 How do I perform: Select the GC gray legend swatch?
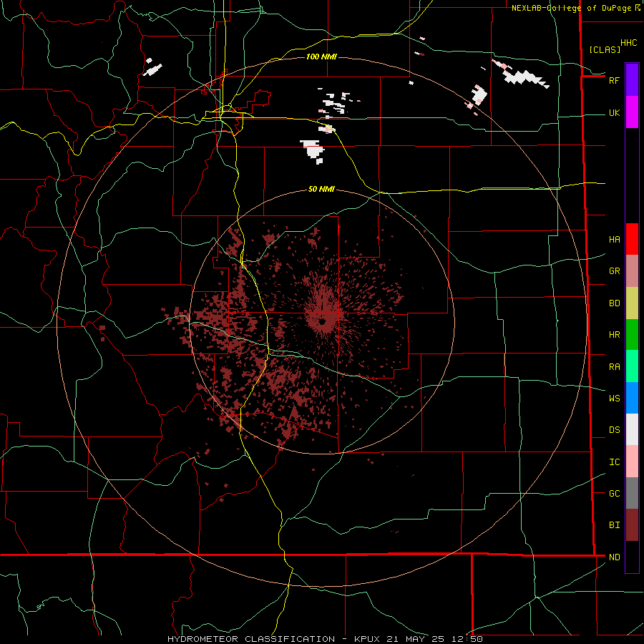click(632, 493)
